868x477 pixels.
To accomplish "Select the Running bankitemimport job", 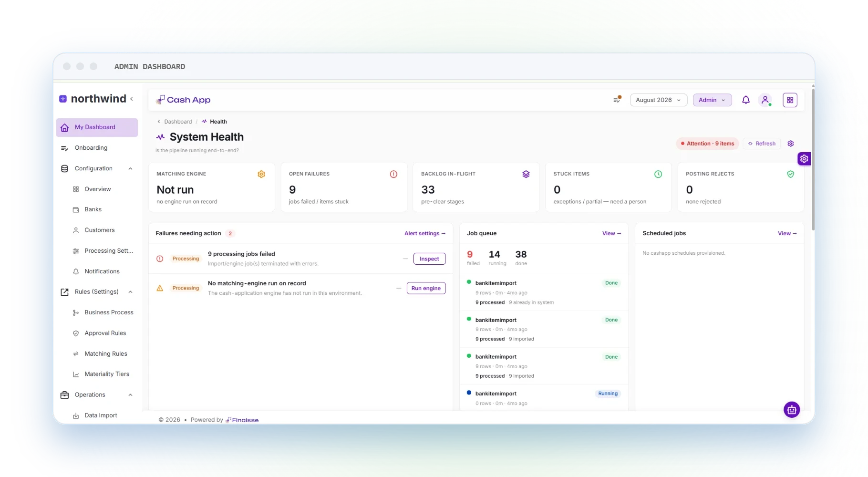I will click(544, 398).
